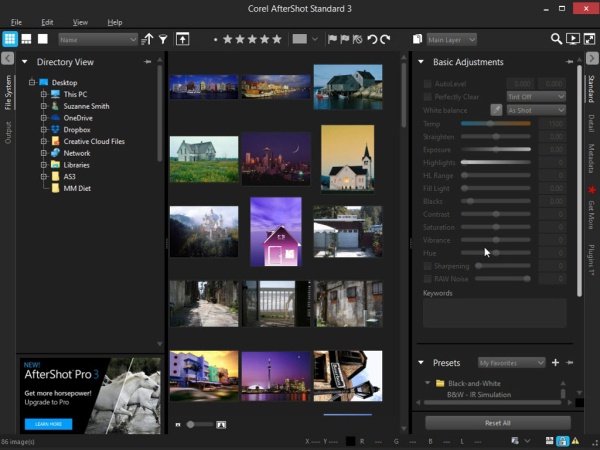Open the As Shot white balance dropdown
This screenshot has height=450, width=600.
point(536,110)
